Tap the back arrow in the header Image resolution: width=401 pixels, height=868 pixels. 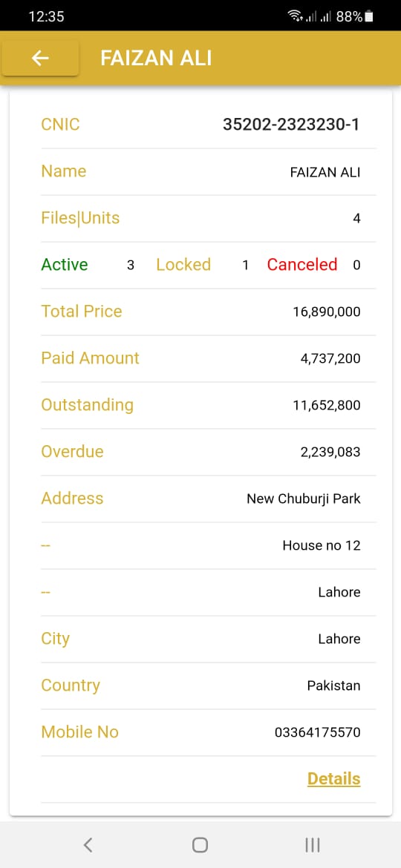(40, 58)
